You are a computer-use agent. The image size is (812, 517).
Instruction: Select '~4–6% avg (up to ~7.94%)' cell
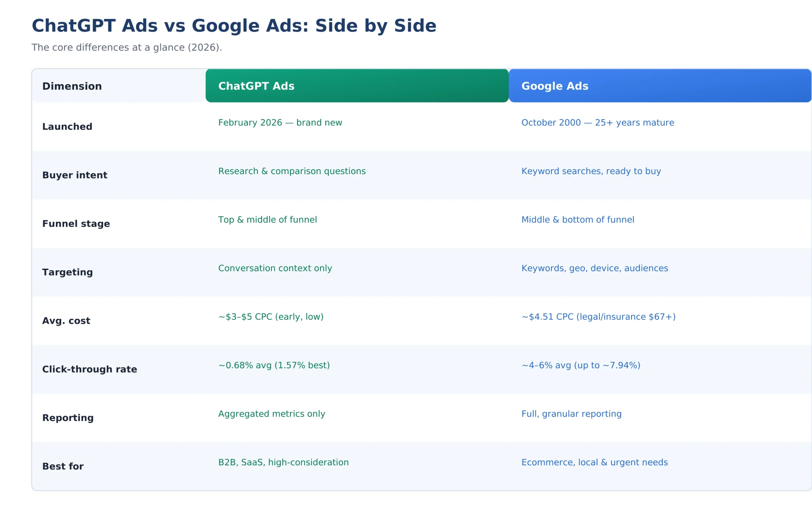580,366
